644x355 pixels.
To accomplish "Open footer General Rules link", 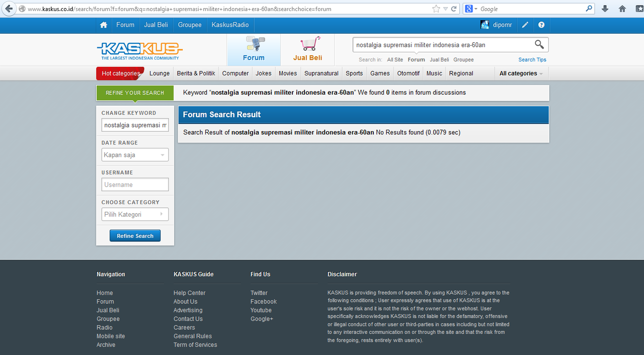I will pyautogui.click(x=193, y=336).
